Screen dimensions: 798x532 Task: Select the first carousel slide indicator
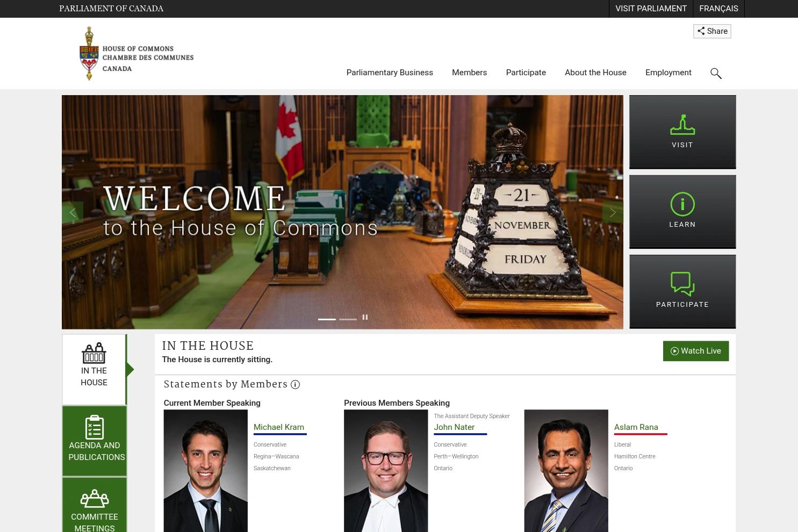[x=327, y=319]
